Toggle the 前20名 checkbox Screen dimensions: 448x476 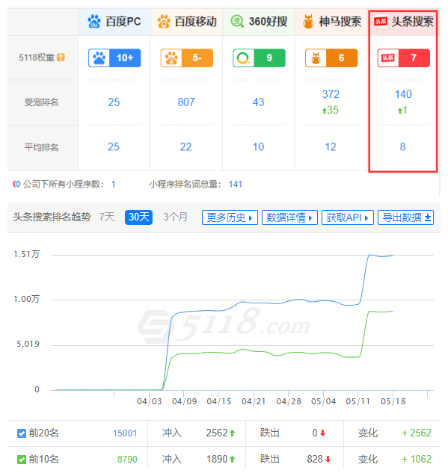click(x=21, y=433)
